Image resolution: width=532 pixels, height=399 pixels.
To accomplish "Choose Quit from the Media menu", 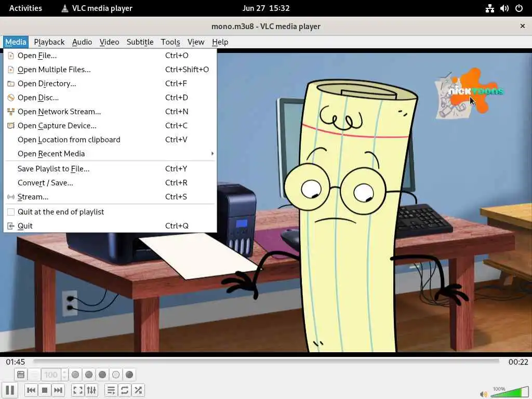I will pyautogui.click(x=110, y=225).
